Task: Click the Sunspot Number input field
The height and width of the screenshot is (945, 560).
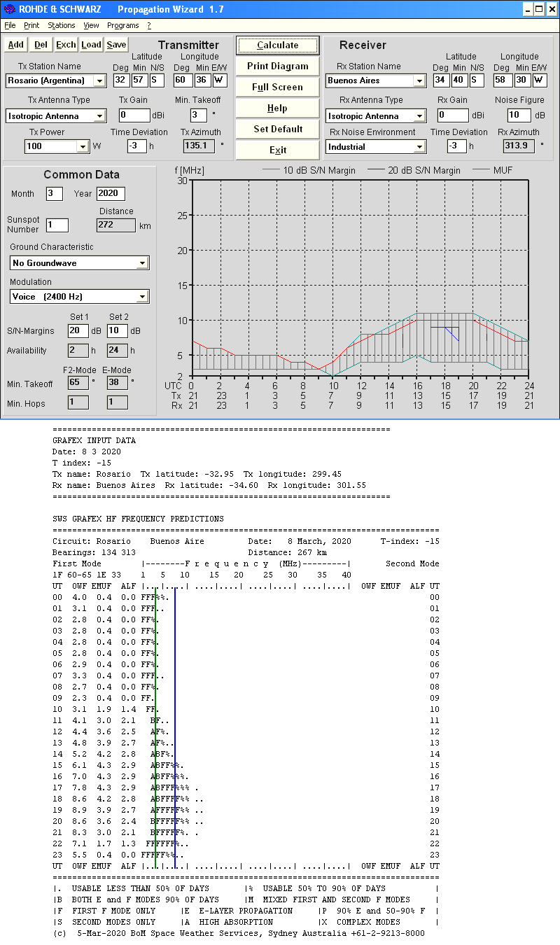Action: click(57, 225)
